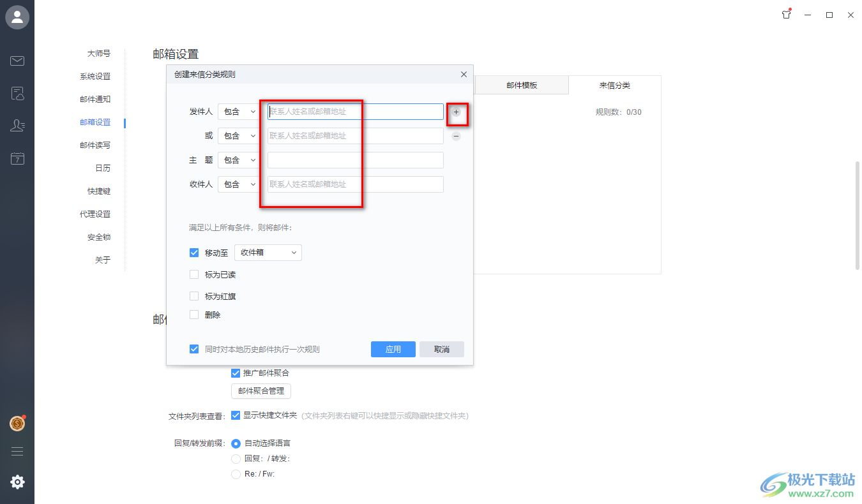Toggle 同时对本地历史邮件执行一次规则 checkbox
Viewport: 862px width, 504px height.
[194, 349]
